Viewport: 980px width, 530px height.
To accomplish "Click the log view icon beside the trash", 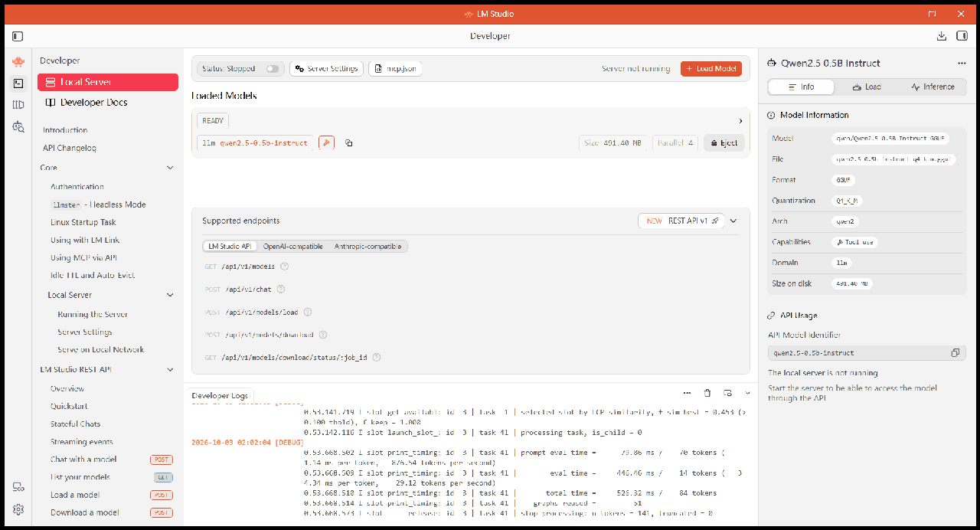I will pos(727,393).
